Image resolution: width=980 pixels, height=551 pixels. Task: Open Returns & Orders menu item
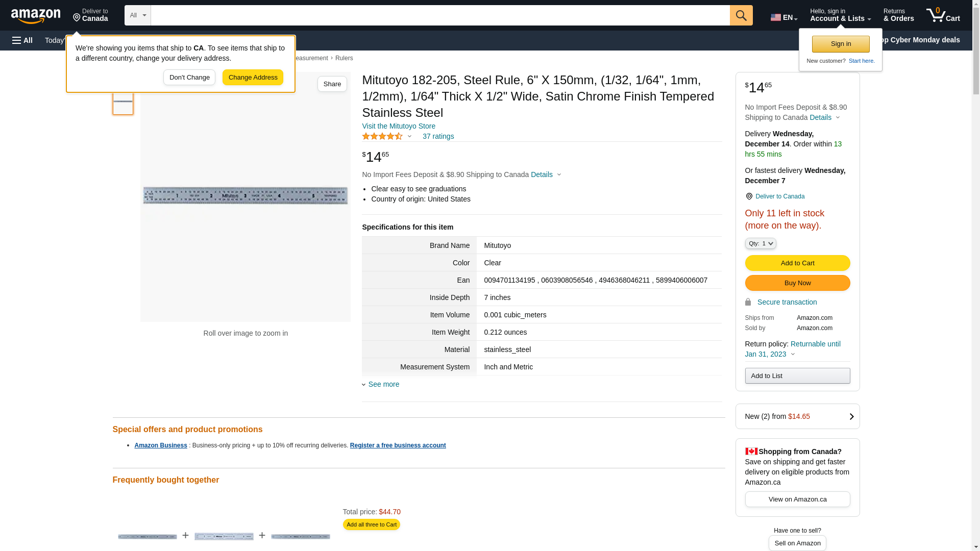point(898,15)
